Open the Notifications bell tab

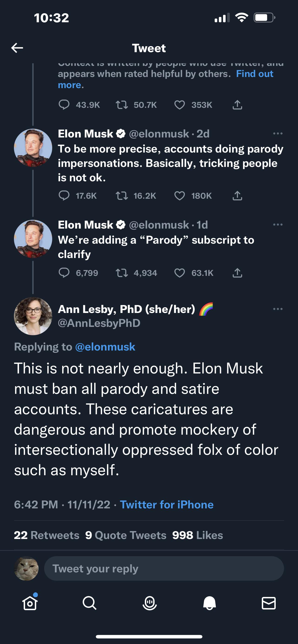209,603
